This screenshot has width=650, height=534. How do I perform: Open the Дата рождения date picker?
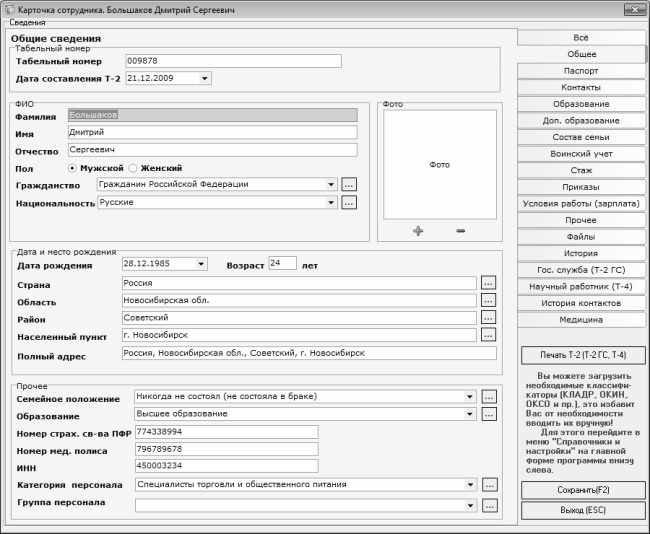pos(203,265)
